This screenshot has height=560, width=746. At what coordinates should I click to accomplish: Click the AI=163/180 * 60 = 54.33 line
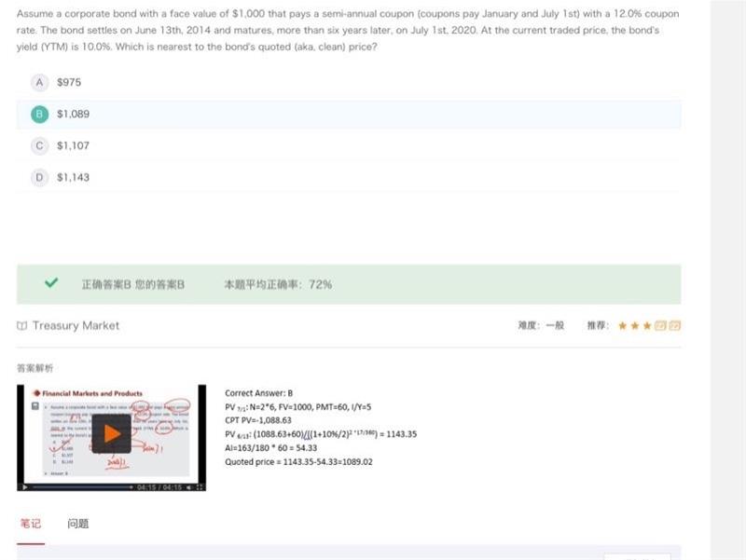click(270, 448)
